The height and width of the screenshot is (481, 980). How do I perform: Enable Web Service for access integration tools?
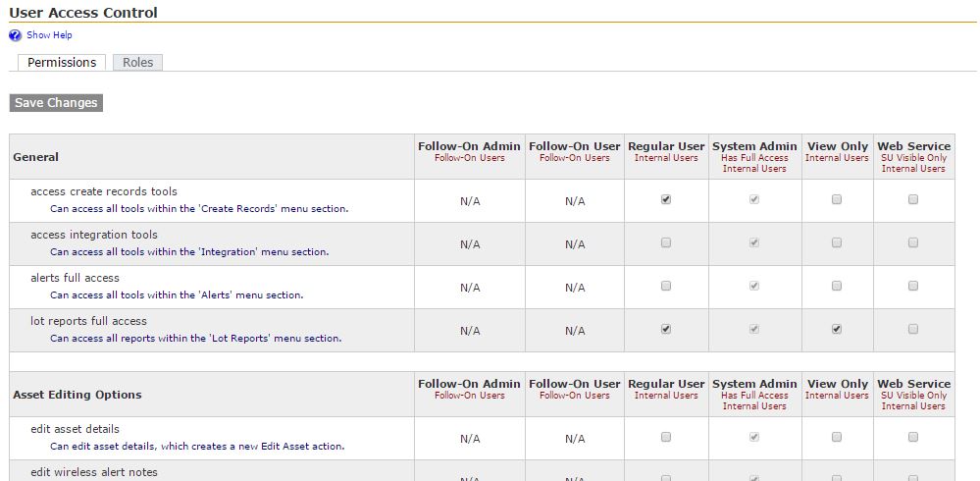pyautogui.click(x=913, y=242)
